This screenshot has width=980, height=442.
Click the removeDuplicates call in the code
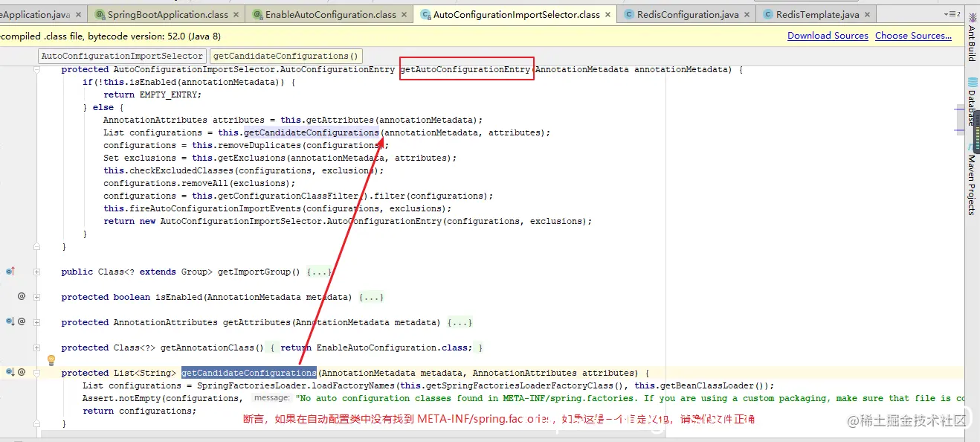coord(259,145)
